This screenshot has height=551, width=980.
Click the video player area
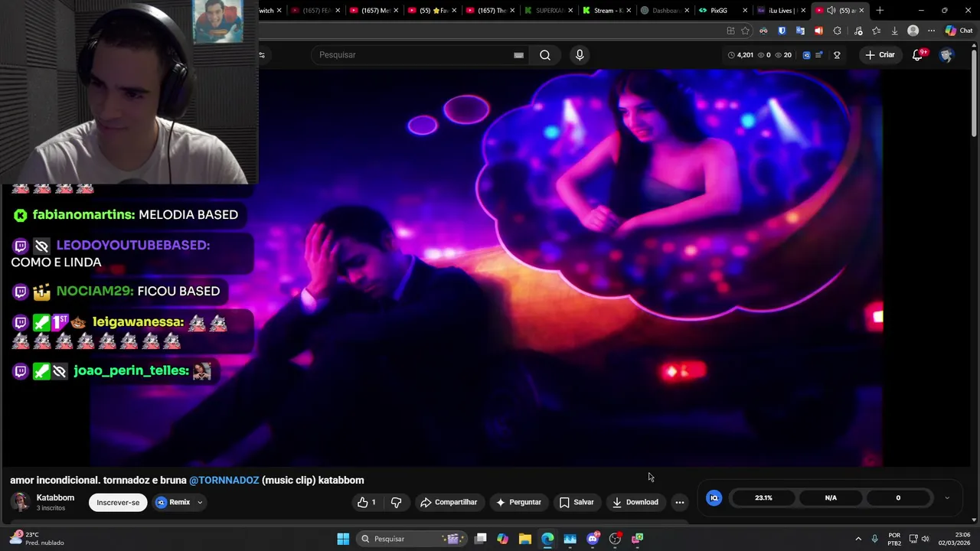click(486, 268)
